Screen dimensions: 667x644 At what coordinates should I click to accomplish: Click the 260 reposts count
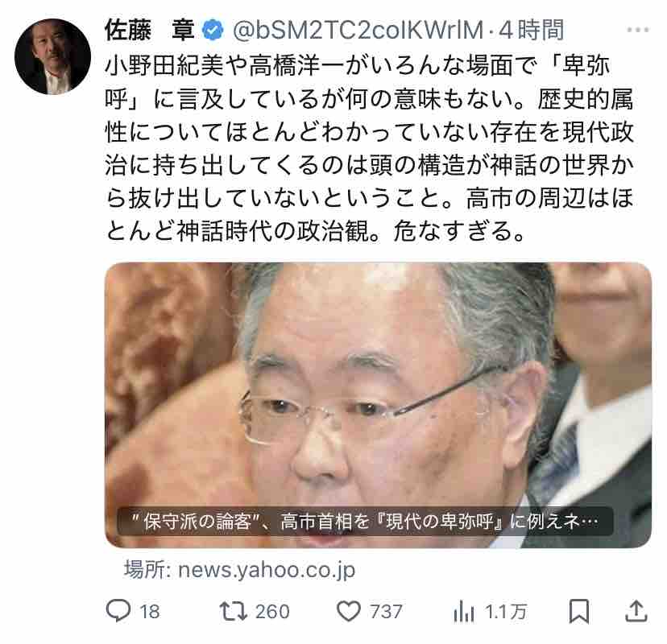click(x=272, y=612)
